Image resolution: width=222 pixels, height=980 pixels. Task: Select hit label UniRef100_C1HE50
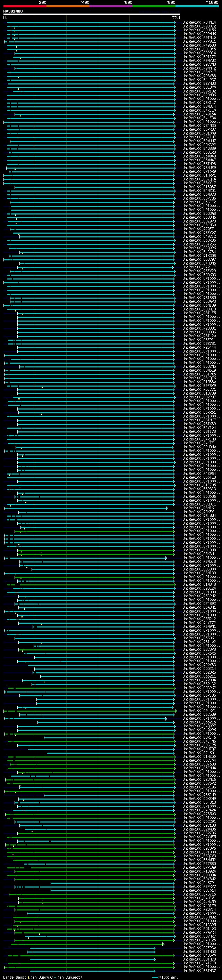coord(199,756)
